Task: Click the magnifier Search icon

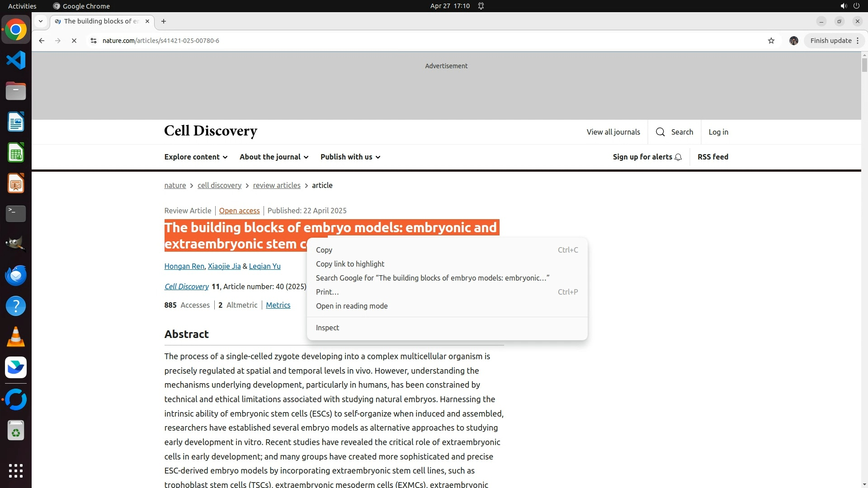Action: click(x=660, y=132)
